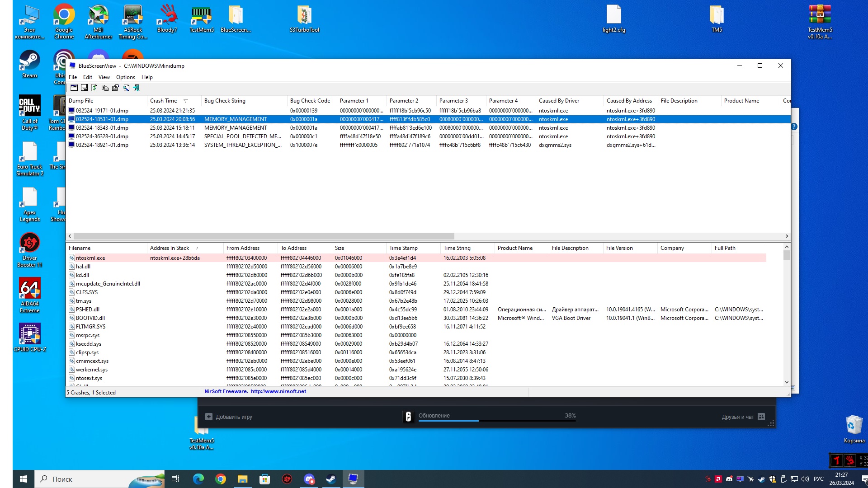Click the Advanced Options toolbar icon
The height and width of the screenshot is (488, 868).
click(x=74, y=88)
